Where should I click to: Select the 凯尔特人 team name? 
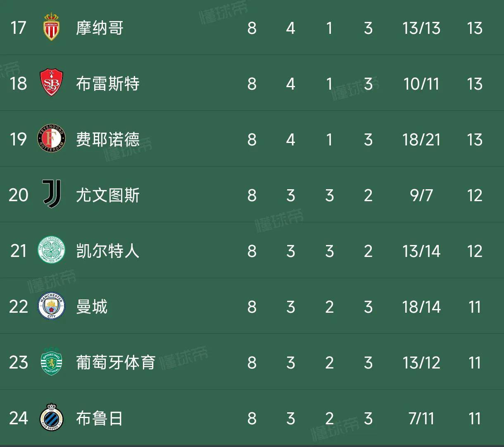click(x=108, y=251)
